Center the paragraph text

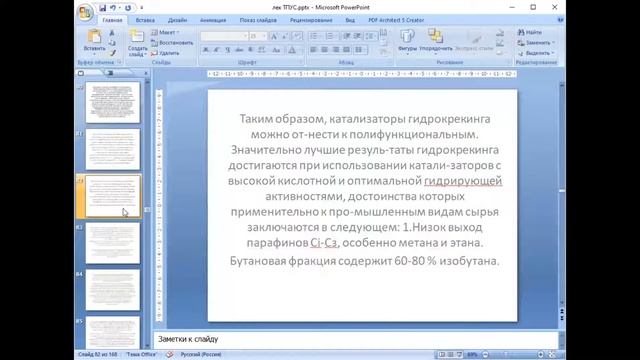click(324, 50)
